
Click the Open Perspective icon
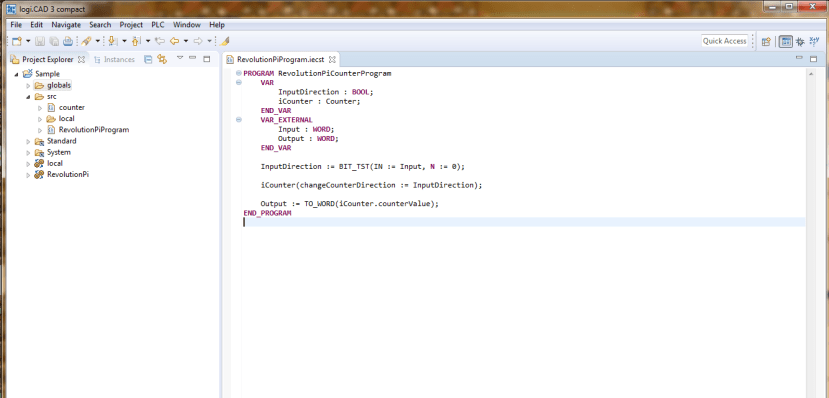click(766, 41)
